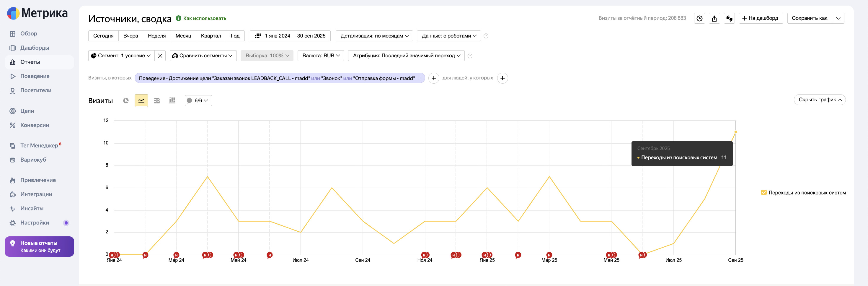This screenshot has height=286, width=868.
Task: Open Выборка: 100% dropdown
Action: point(267,56)
